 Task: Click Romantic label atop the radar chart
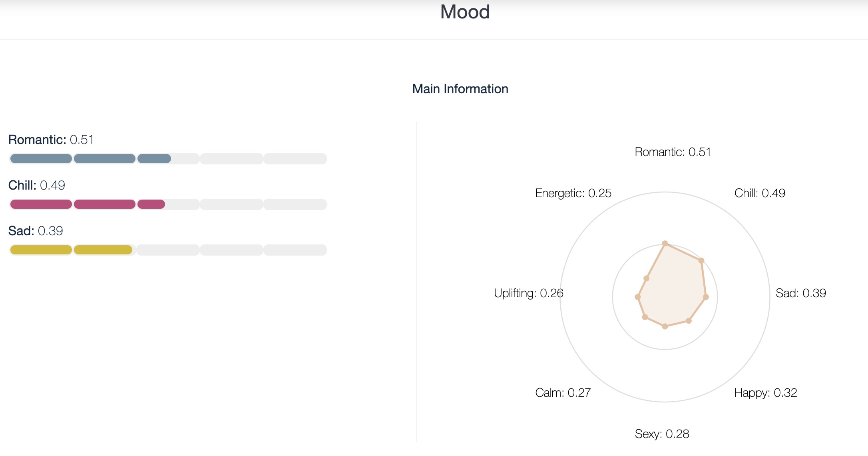(x=673, y=152)
